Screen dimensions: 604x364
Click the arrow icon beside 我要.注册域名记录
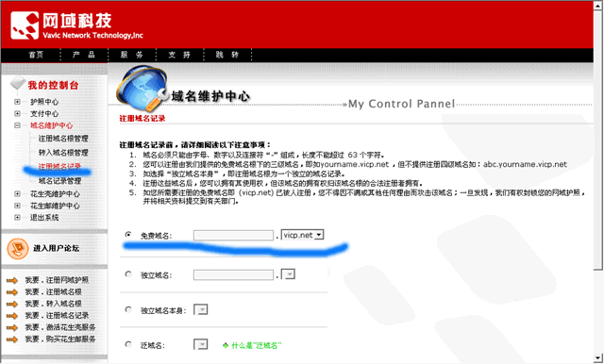(x=12, y=316)
